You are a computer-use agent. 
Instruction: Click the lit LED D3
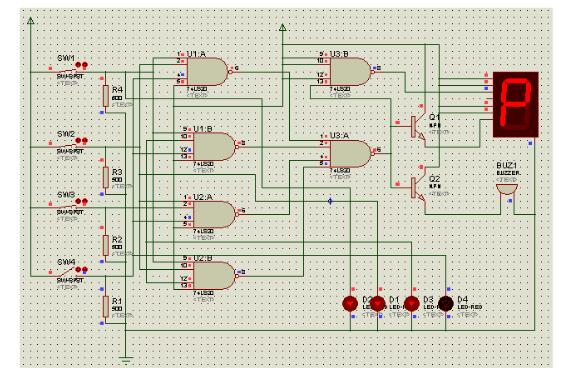(412, 303)
